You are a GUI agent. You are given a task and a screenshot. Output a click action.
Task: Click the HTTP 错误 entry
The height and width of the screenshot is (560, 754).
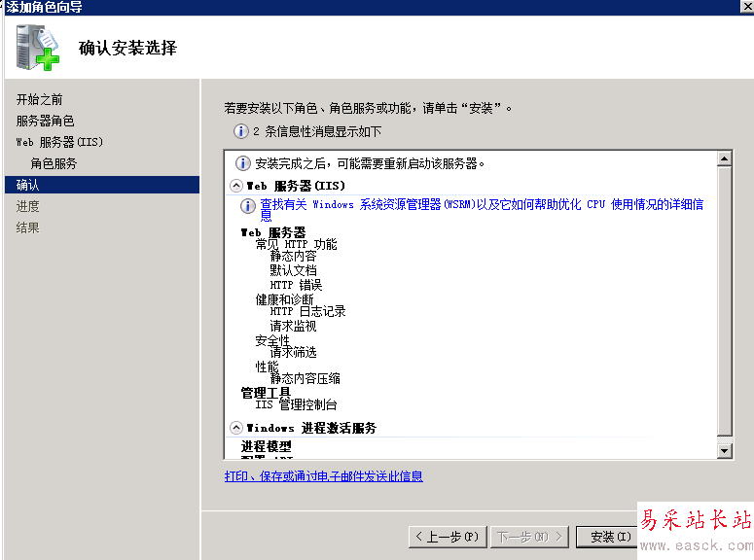coord(296,285)
